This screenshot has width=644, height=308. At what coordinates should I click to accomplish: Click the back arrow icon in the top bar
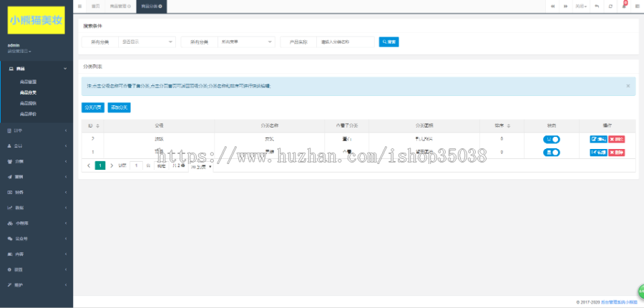coord(597,6)
